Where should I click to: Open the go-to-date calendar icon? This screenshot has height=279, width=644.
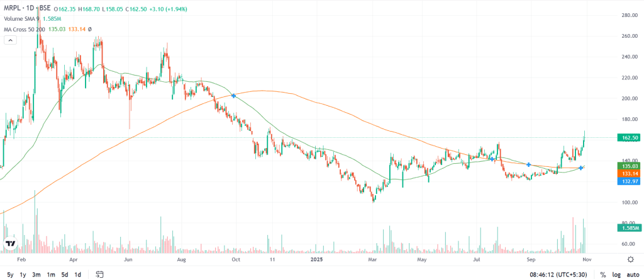[99, 275]
